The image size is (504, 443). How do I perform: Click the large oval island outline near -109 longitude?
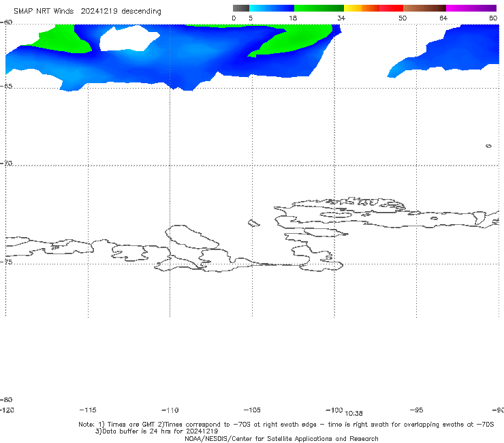[192, 236]
